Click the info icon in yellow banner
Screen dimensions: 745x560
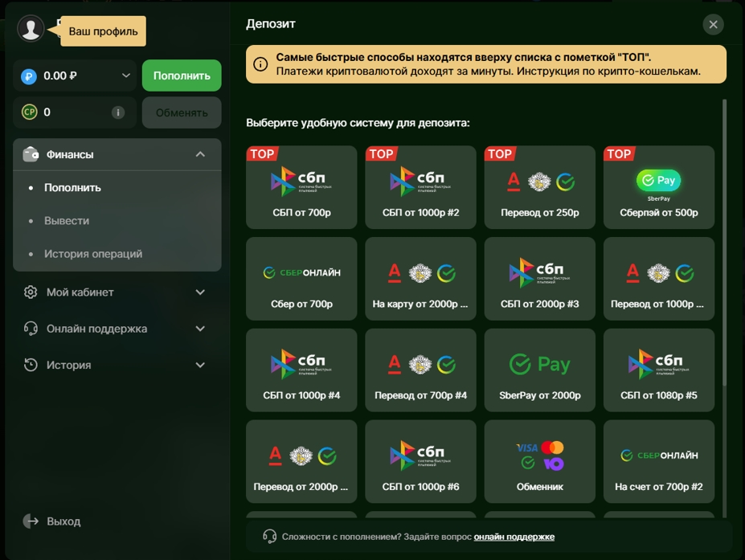(x=260, y=64)
